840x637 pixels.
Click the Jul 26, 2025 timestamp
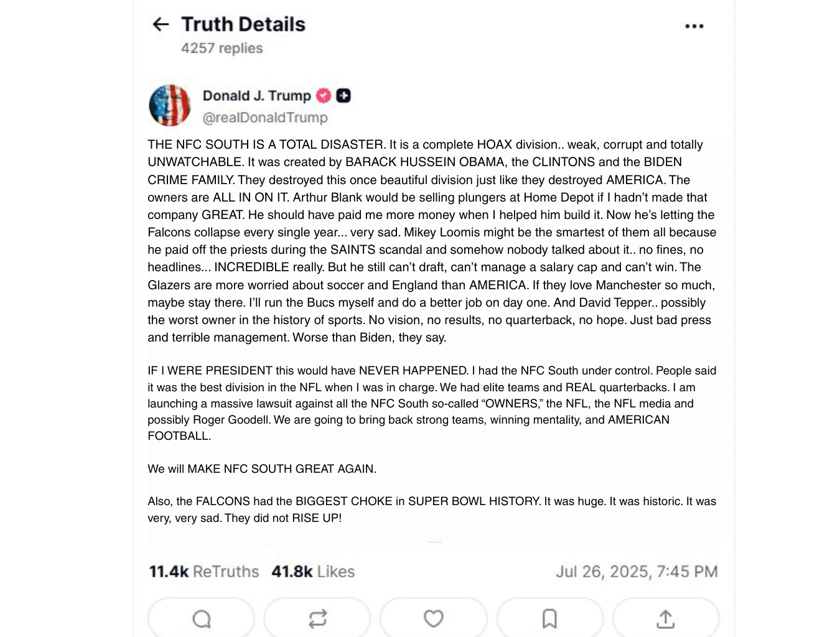(636, 572)
